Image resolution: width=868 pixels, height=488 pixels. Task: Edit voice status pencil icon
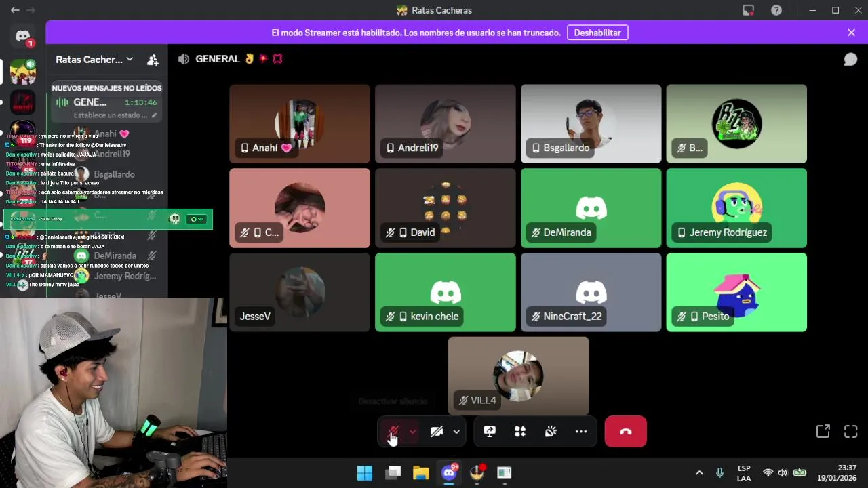(155, 115)
